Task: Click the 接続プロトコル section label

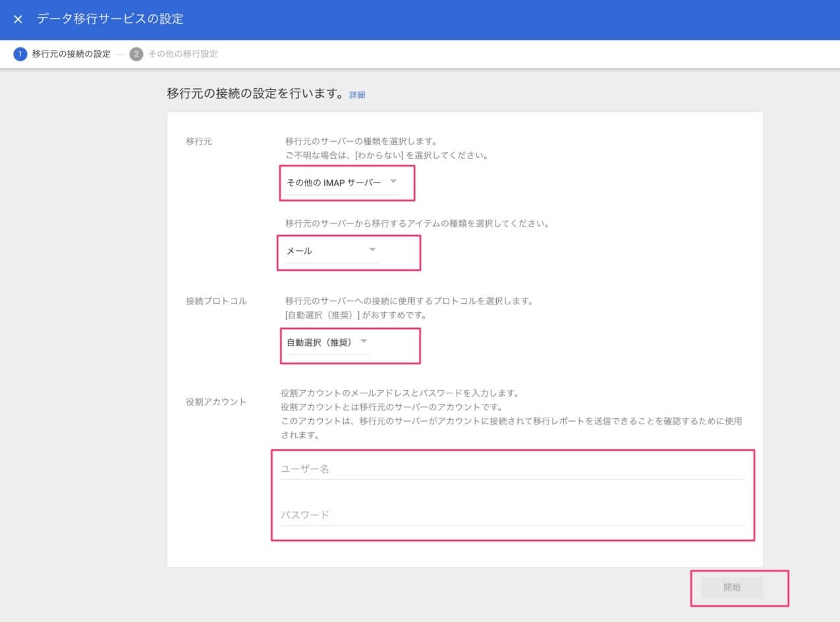Action: pyautogui.click(x=217, y=301)
